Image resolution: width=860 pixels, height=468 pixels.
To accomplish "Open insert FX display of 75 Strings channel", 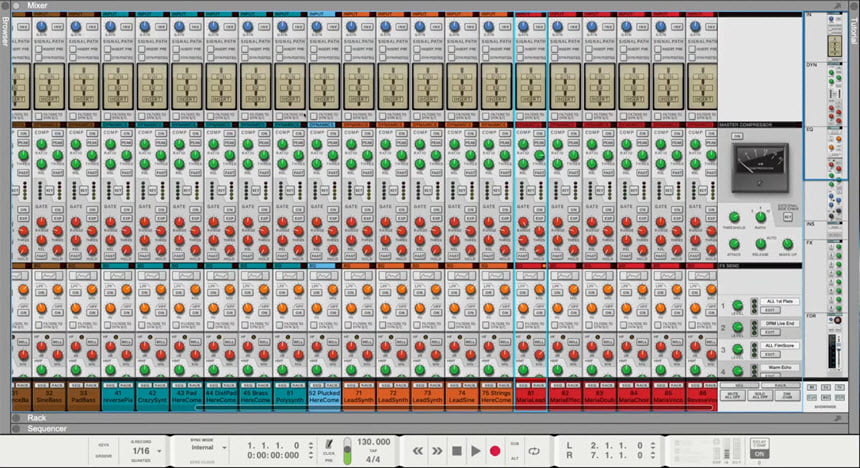I will click(496, 86).
